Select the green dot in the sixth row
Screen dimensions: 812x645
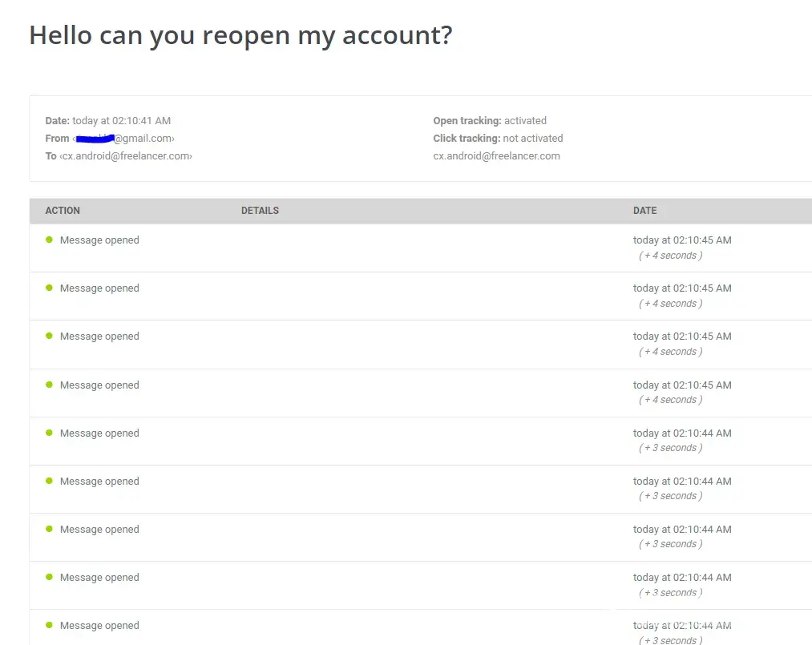click(49, 481)
